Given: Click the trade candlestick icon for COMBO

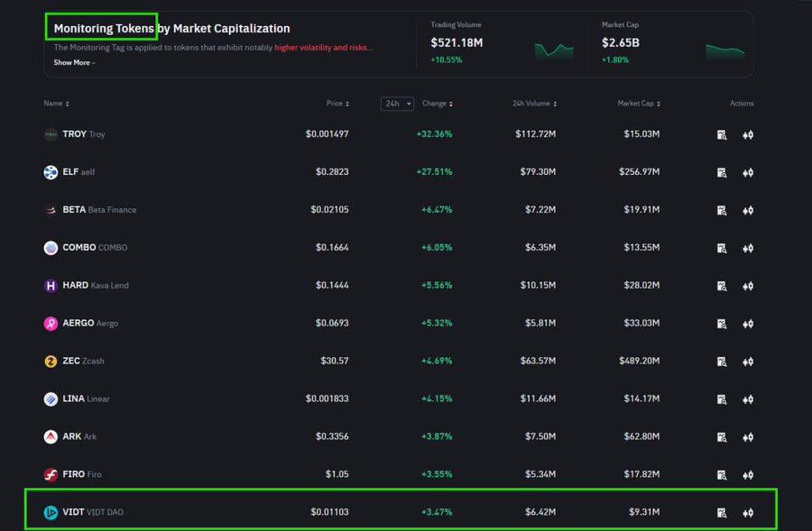Looking at the screenshot, I should (x=748, y=249).
